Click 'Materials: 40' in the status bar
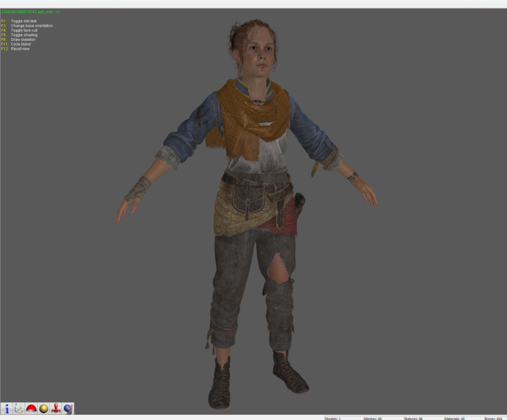507x420 pixels. (454, 418)
